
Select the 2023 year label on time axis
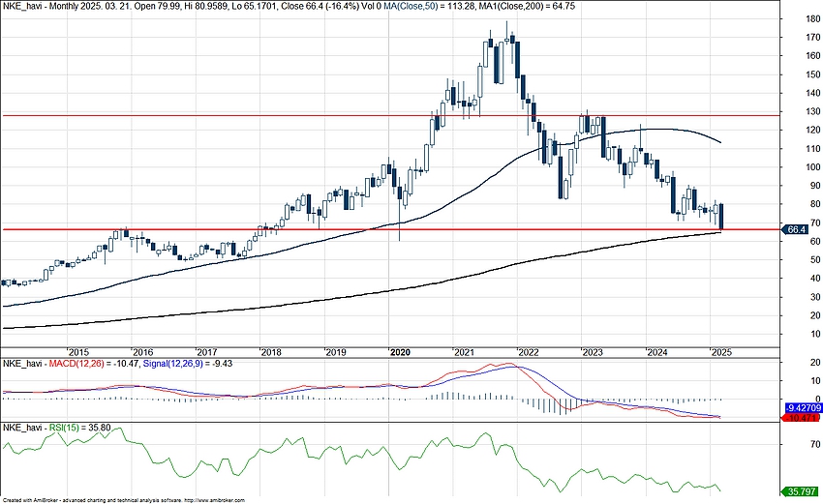click(x=594, y=352)
